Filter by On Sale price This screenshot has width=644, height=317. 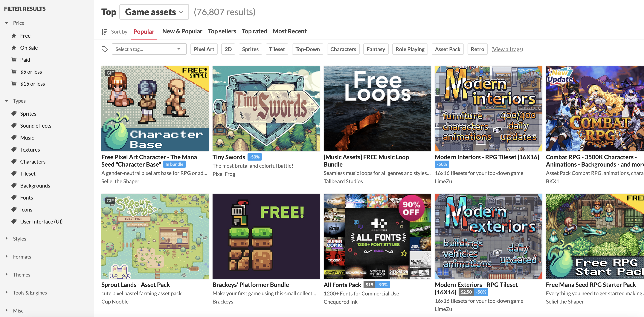tap(29, 48)
